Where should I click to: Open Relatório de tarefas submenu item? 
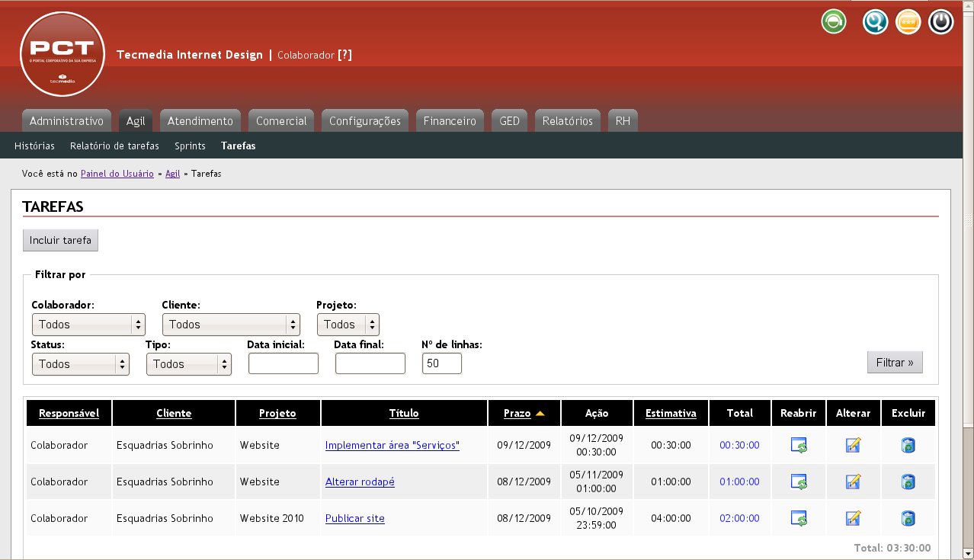114,146
